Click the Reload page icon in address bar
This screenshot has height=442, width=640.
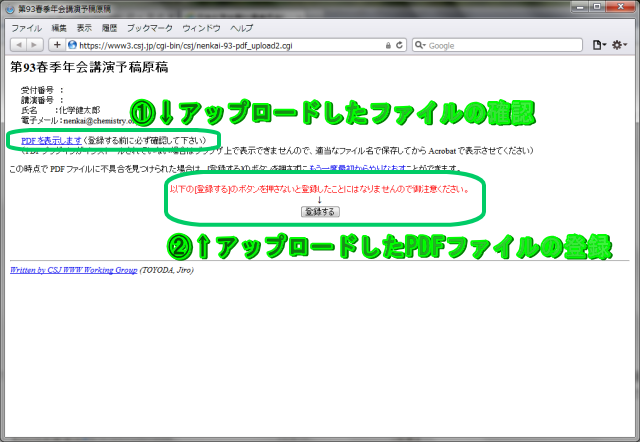coord(398,45)
